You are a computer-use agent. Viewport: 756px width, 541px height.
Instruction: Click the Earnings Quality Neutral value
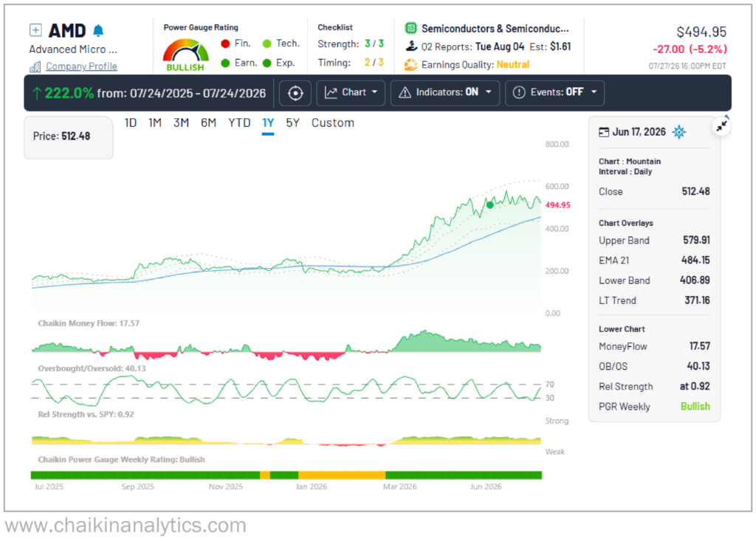(x=512, y=65)
